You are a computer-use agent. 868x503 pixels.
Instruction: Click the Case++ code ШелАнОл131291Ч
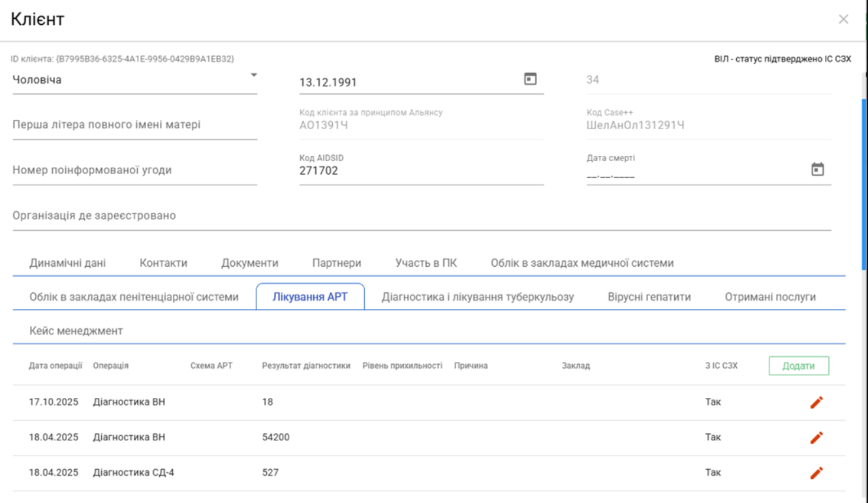tap(636, 125)
